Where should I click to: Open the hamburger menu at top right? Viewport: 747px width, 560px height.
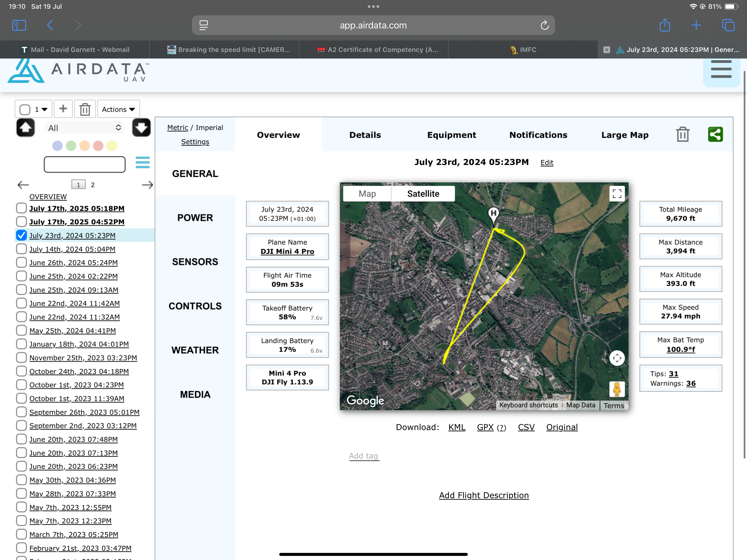coord(721,69)
